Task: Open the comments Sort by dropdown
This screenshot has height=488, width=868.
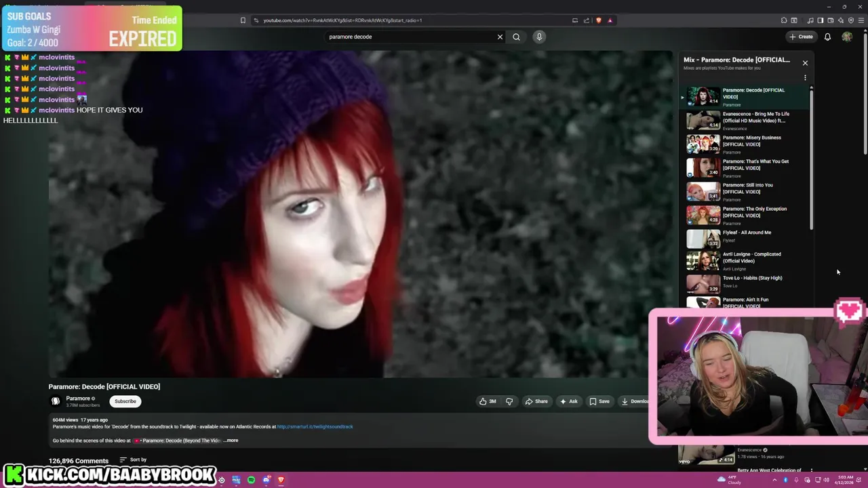Action: [x=133, y=460]
